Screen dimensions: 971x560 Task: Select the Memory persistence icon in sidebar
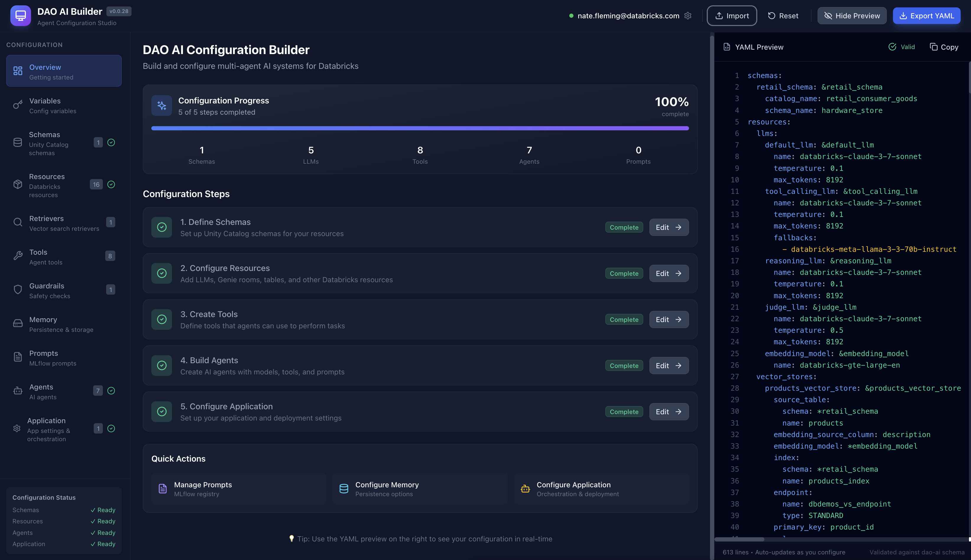click(x=18, y=324)
